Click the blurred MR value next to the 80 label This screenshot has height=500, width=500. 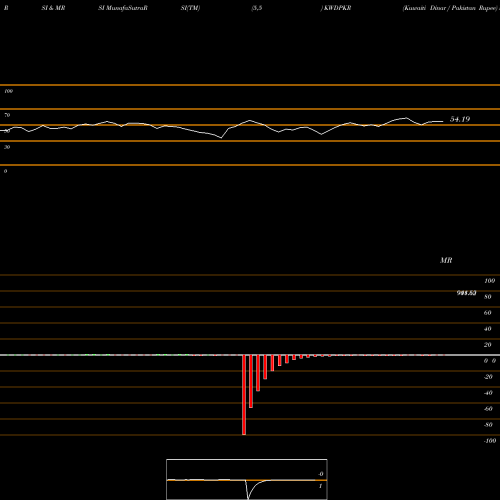coord(466,293)
